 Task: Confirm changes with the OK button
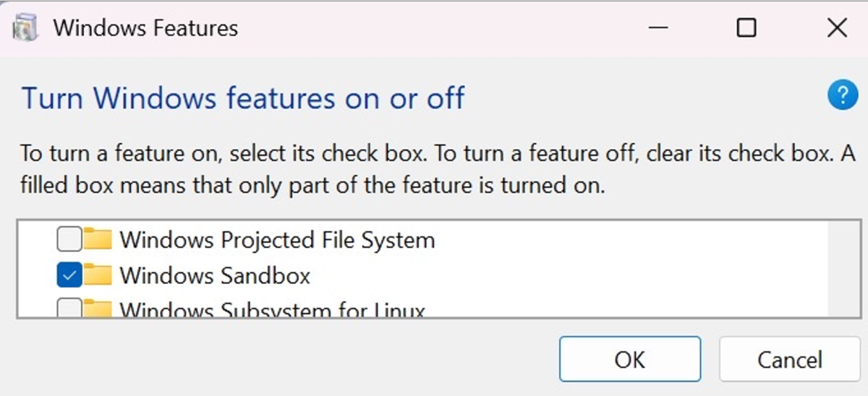pyautogui.click(x=629, y=359)
